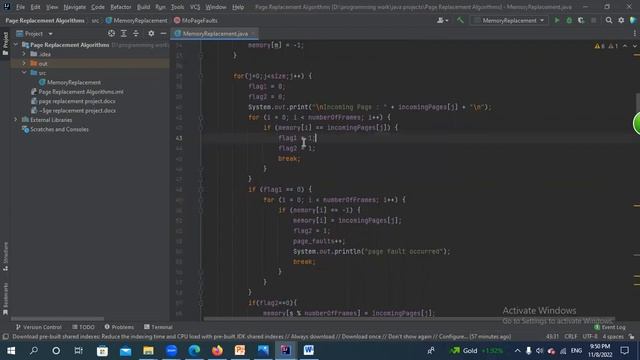Start debugging with the Debug icon
Viewport: 640px width, 360px height.
coord(569,20)
